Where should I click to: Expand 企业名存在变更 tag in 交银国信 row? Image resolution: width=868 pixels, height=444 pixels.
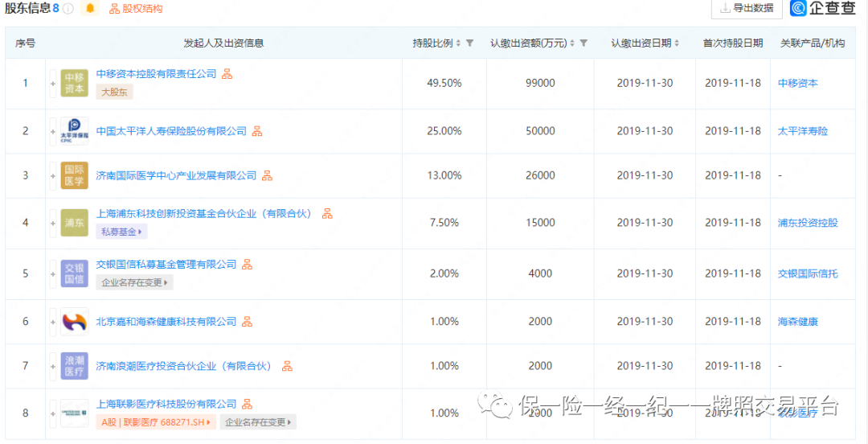(x=134, y=282)
